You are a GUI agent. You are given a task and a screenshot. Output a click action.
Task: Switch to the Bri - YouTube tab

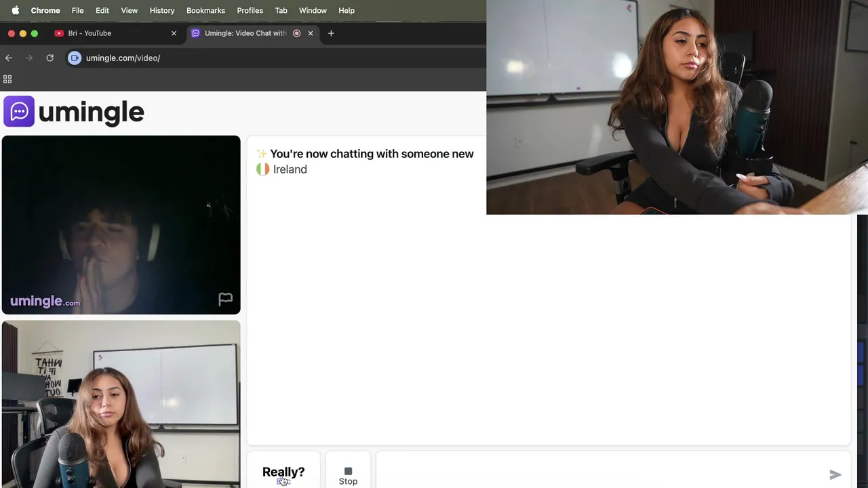115,33
